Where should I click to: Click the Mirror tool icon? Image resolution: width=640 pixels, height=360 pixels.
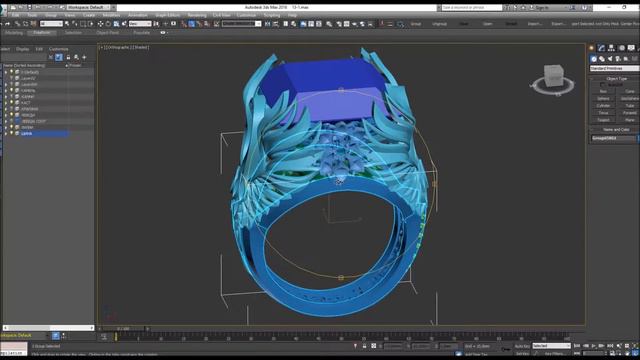(x=267, y=24)
